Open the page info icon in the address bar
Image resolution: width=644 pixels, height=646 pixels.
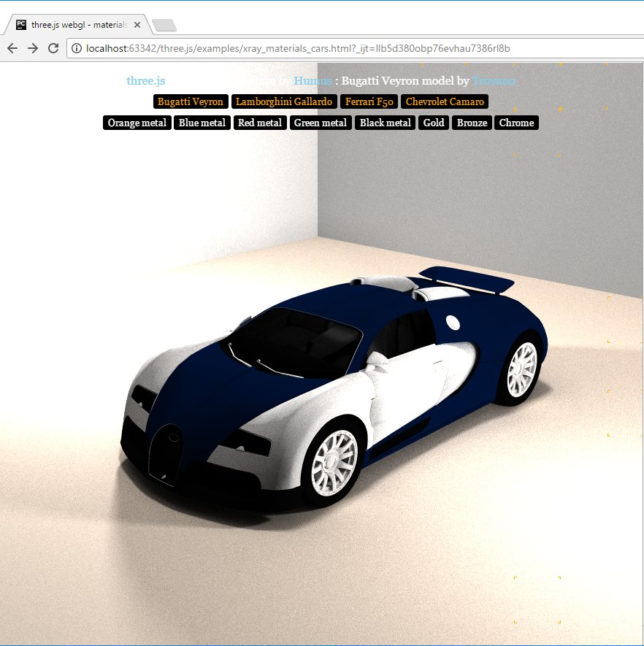point(77,48)
